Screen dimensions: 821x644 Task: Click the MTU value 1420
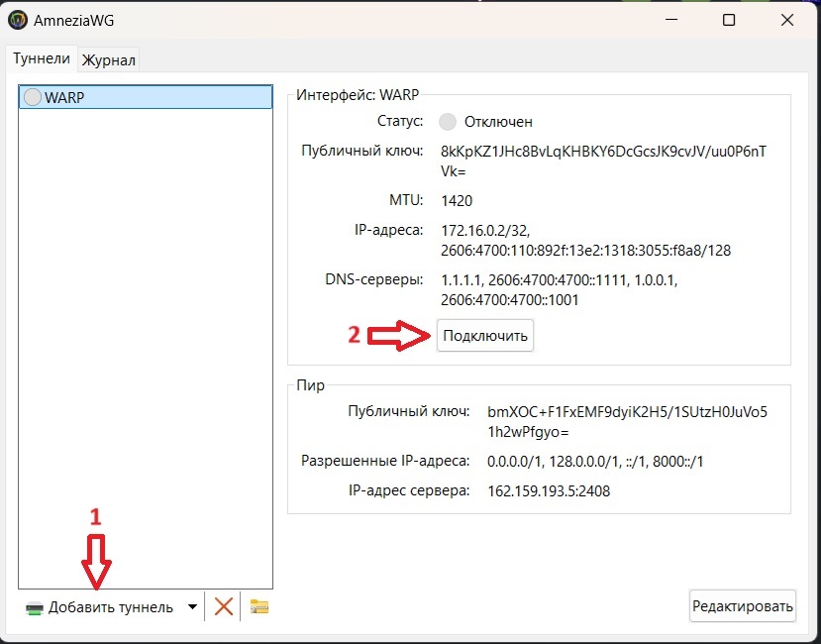pyautogui.click(x=457, y=201)
